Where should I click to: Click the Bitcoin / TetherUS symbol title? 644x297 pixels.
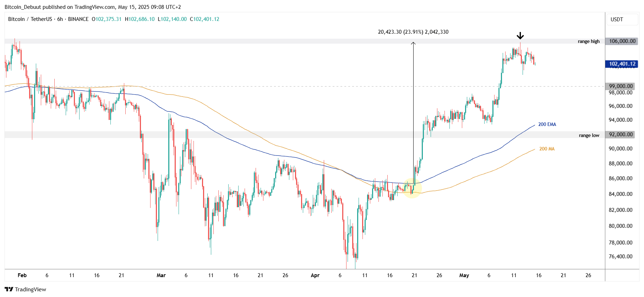point(30,19)
